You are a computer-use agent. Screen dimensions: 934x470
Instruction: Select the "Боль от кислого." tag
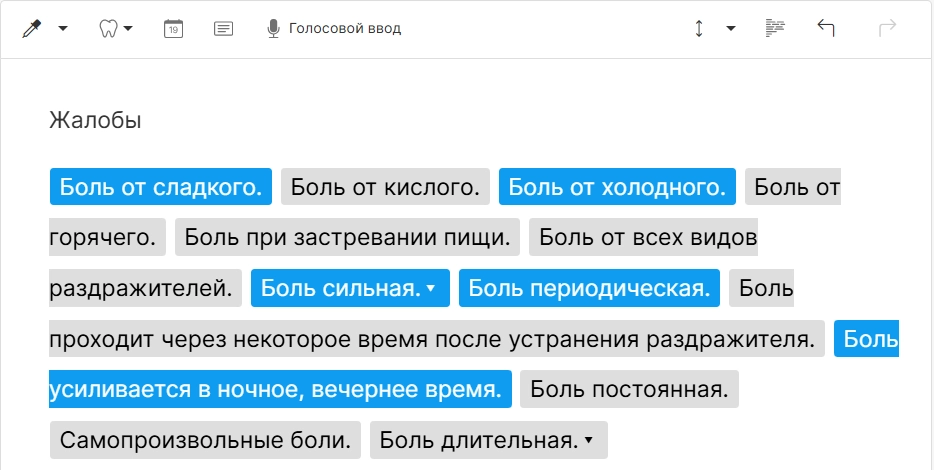point(385,186)
